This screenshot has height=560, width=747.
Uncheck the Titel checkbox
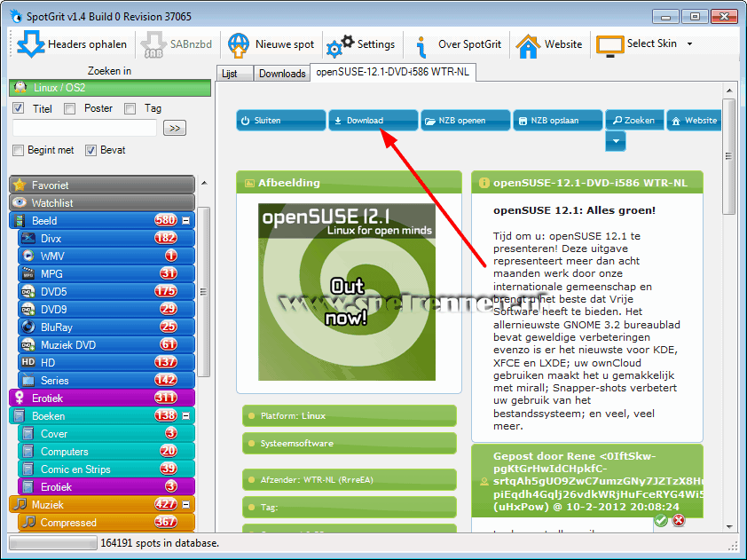[18, 108]
